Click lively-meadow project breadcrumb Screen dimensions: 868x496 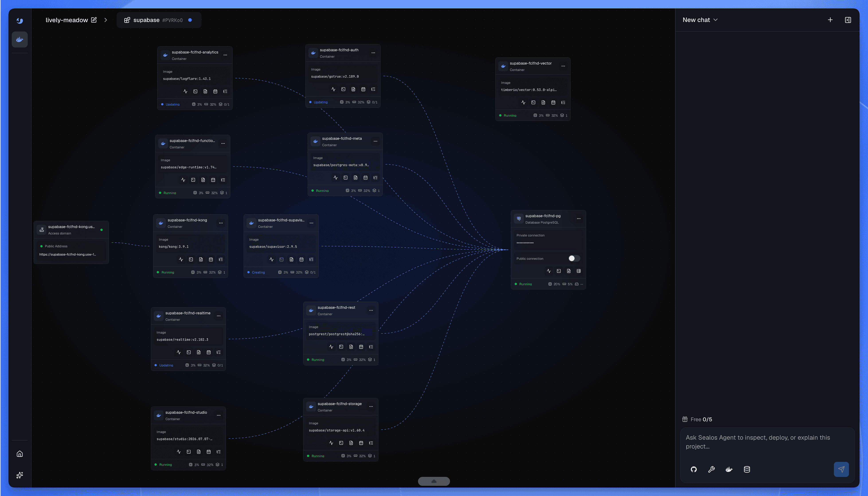click(x=67, y=20)
